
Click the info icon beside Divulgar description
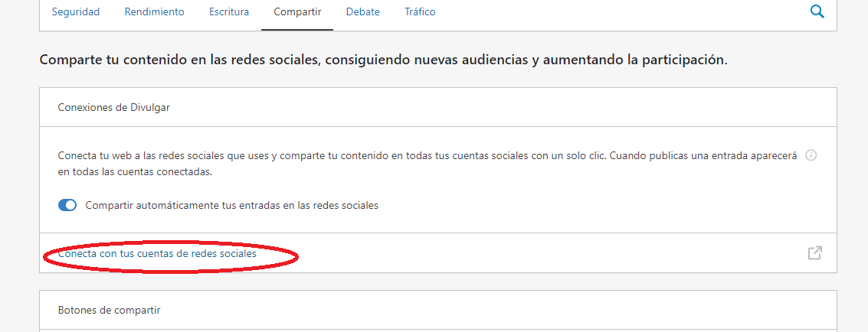pos(811,156)
